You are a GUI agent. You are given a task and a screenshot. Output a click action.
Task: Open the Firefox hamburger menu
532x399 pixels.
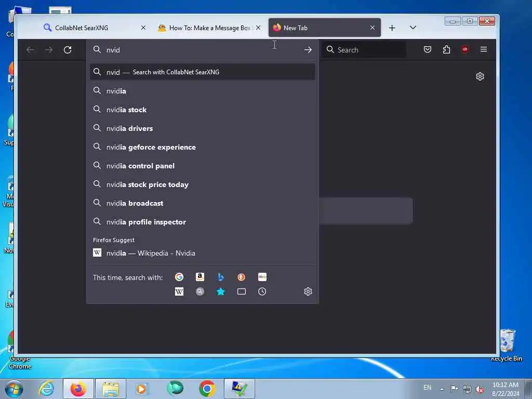484,49
